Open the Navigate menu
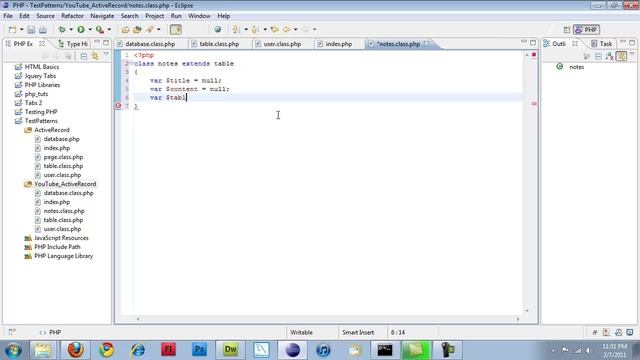Viewport: 640px width, 360px height. 102,16
